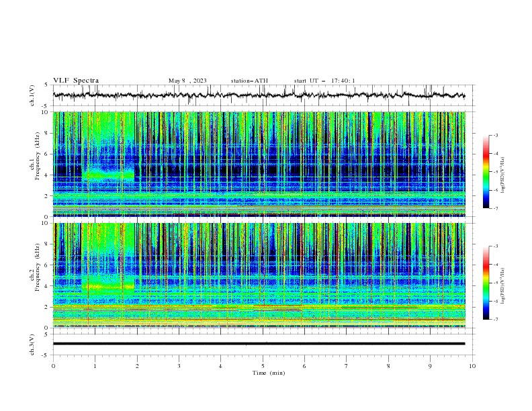The width and height of the screenshot is (532, 411).
Task: Click the 'ch.3(V)' axis label
Action: click(32, 345)
